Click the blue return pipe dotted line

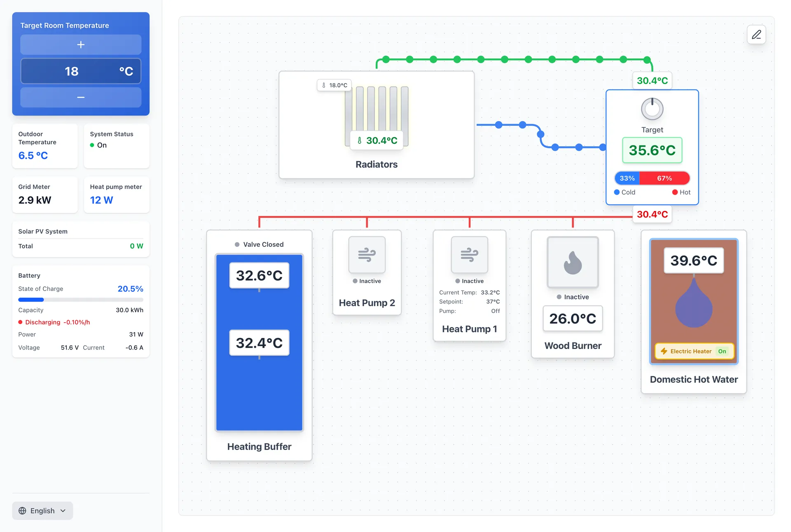coord(541,136)
